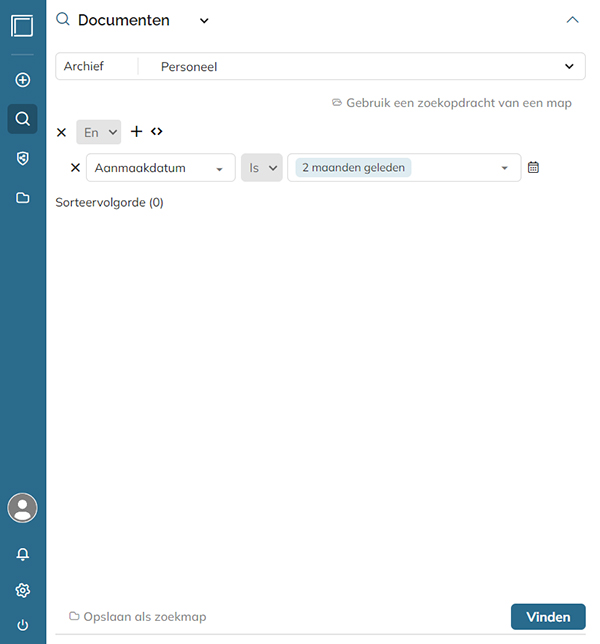Add a new search condition with plus
The width and height of the screenshot is (600, 644).
tap(136, 131)
